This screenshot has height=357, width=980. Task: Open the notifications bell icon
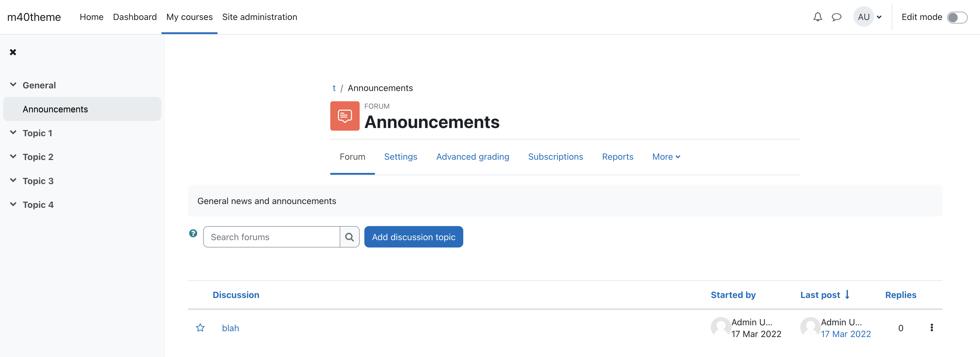pyautogui.click(x=818, y=17)
